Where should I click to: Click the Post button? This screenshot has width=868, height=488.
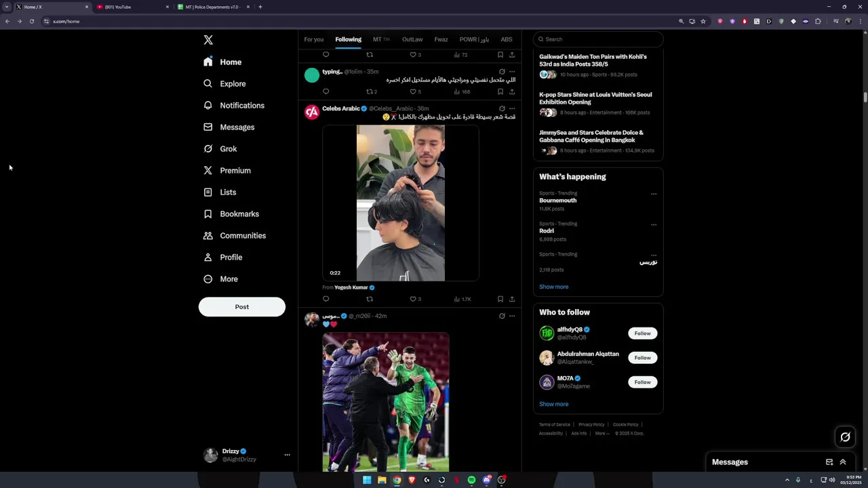click(x=242, y=306)
